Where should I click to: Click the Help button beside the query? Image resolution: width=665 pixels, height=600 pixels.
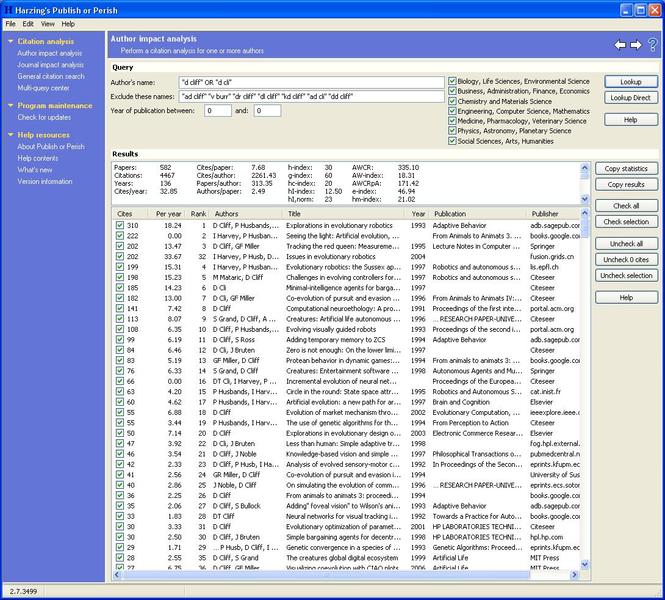click(631, 120)
